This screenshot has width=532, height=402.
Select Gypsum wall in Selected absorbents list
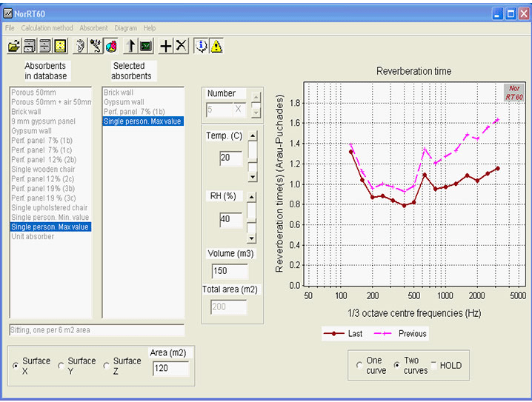123,102
